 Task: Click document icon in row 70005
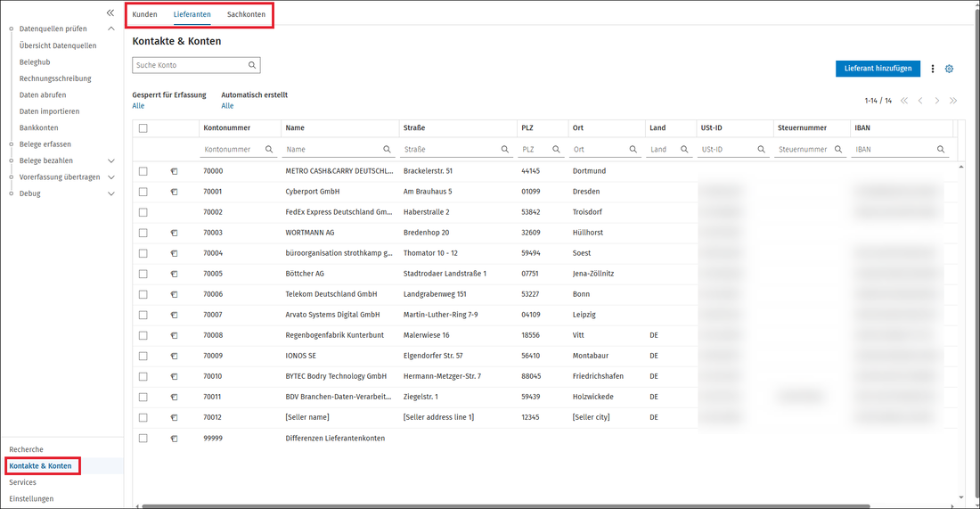(x=175, y=274)
